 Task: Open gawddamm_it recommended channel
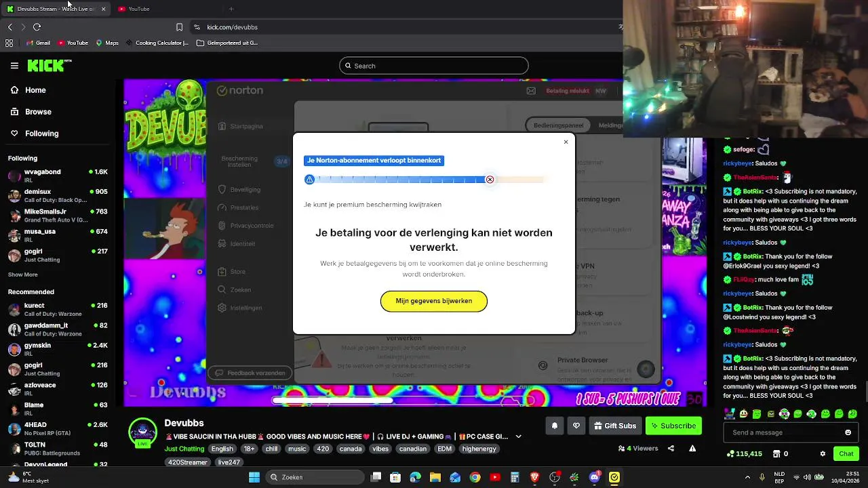click(58, 329)
